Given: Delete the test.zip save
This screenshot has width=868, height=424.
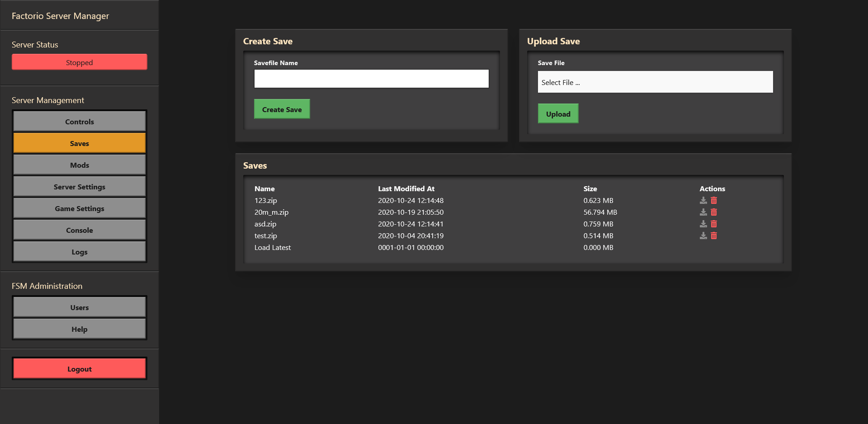Looking at the screenshot, I should click(714, 236).
